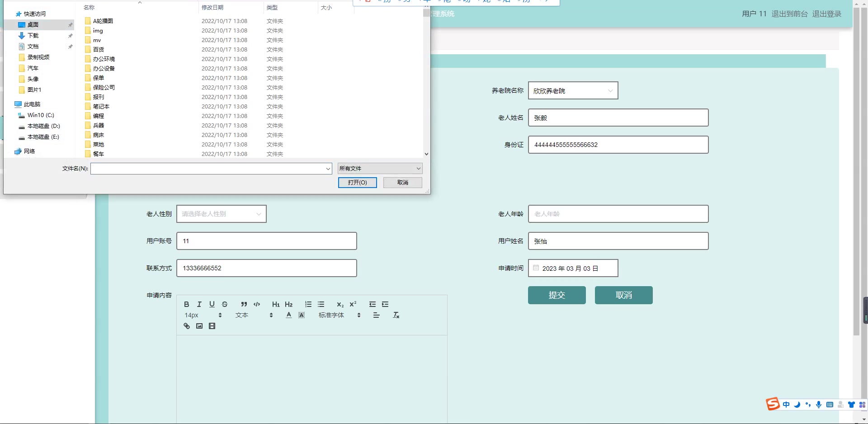Open the font color picker
Screen dimensions: 868x424
[288, 315]
